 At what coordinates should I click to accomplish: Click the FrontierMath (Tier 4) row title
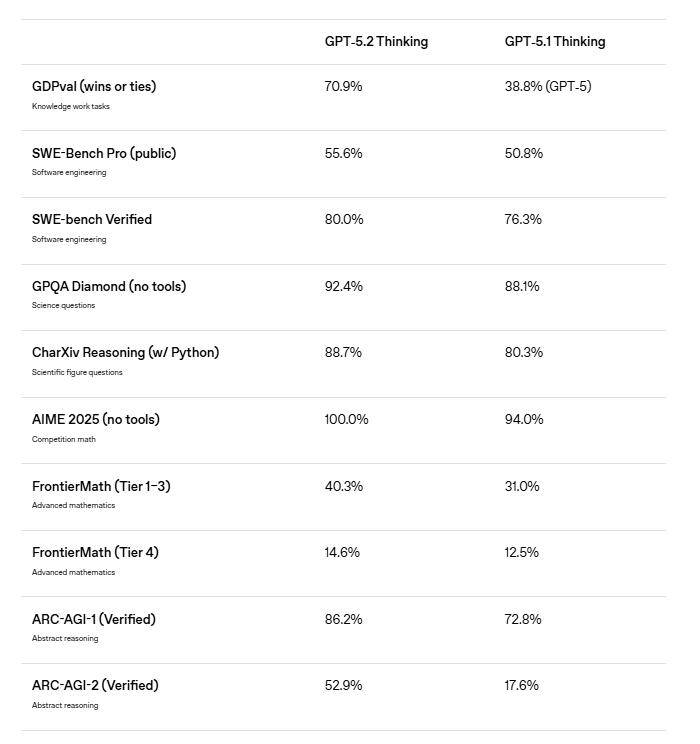[x=95, y=553]
